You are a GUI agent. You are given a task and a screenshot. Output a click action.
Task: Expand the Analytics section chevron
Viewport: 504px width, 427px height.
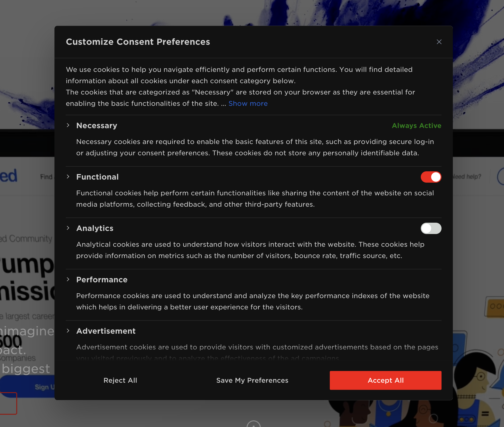point(68,228)
